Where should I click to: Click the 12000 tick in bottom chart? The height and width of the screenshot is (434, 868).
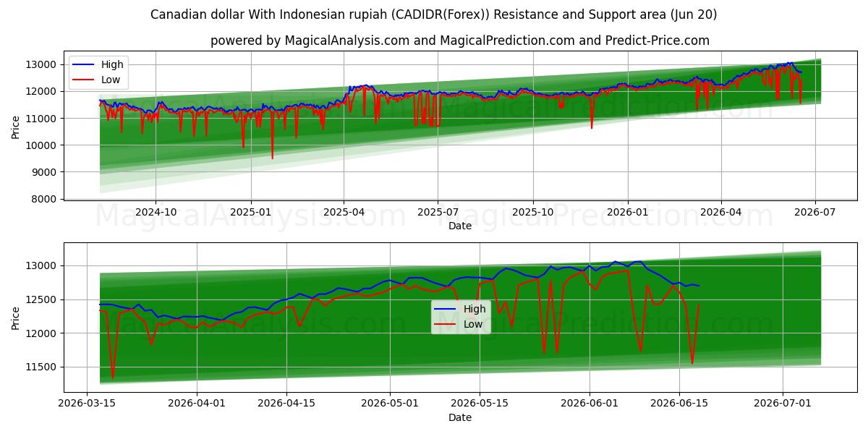click(x=42, y=333)
